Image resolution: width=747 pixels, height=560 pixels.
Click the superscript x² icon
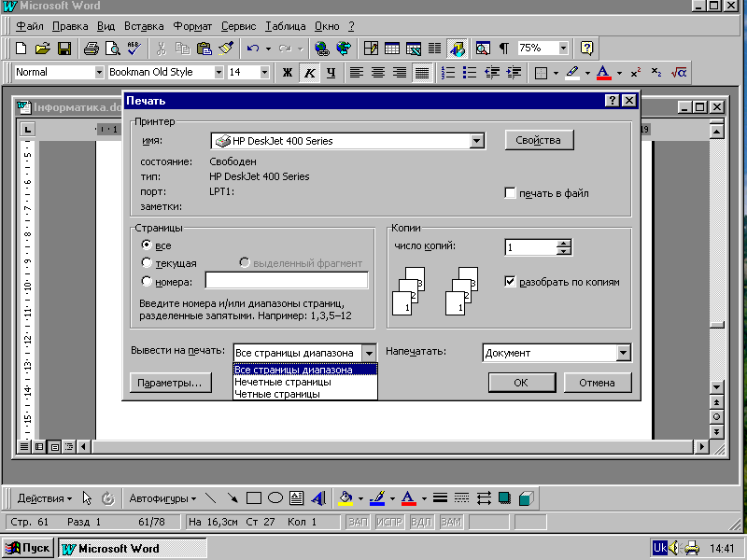(635, 73)
